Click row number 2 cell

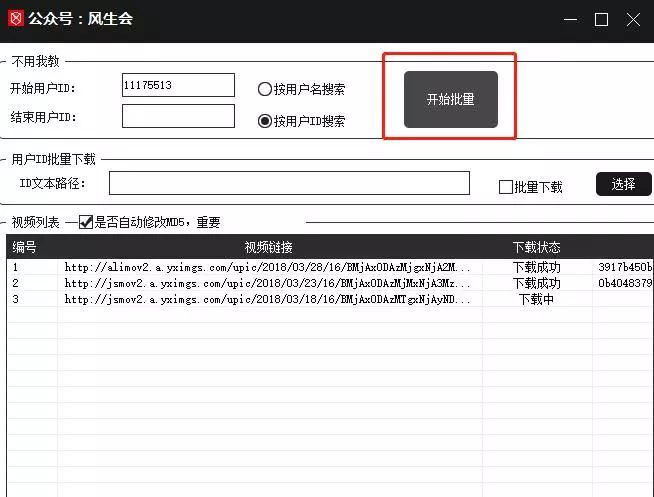15,283
